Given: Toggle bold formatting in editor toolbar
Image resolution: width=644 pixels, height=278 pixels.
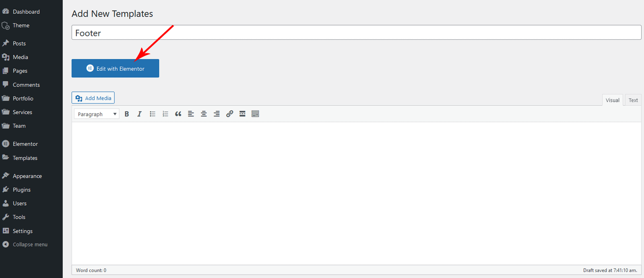Looking at the screenshot, I should 127,114.
